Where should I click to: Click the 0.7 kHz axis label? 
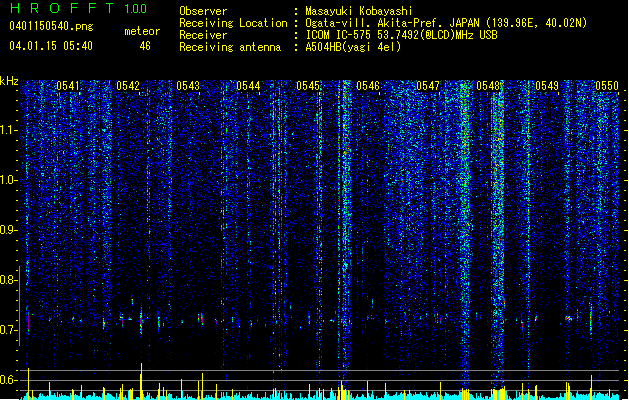click(x=8, y=330)
